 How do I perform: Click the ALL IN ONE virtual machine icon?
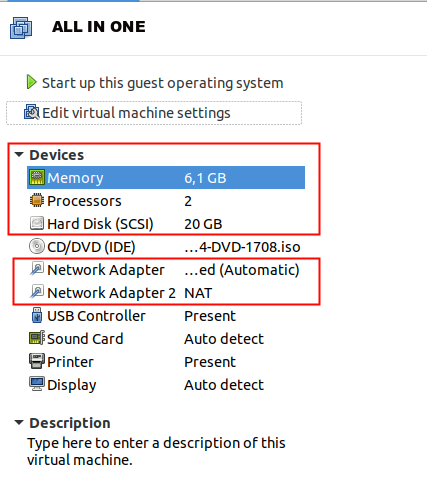click(x=21, y=28)
